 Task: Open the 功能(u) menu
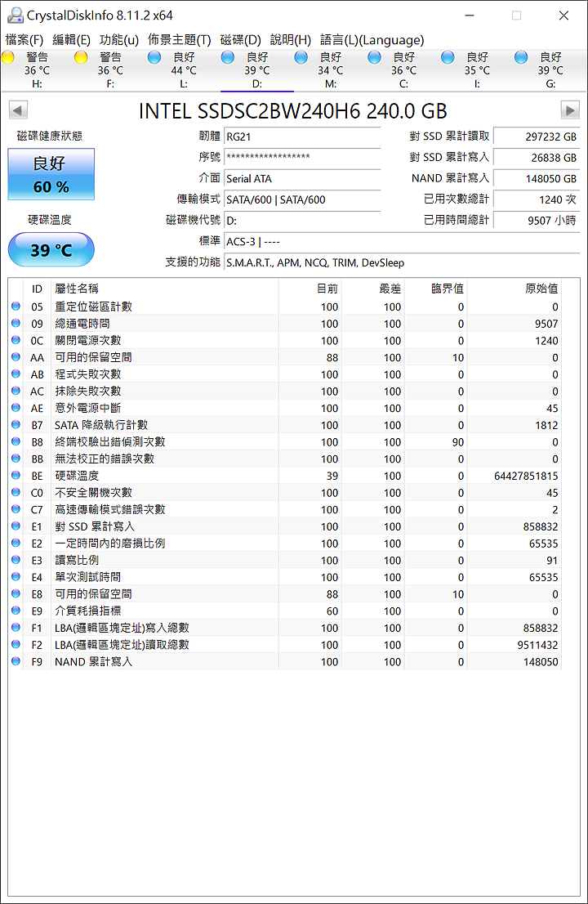119,40
